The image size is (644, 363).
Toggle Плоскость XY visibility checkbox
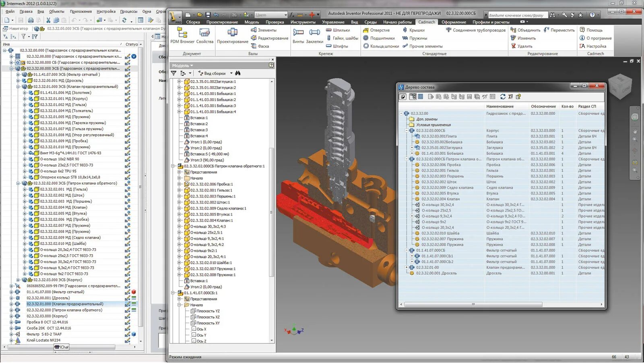click(x=193, y=323)
